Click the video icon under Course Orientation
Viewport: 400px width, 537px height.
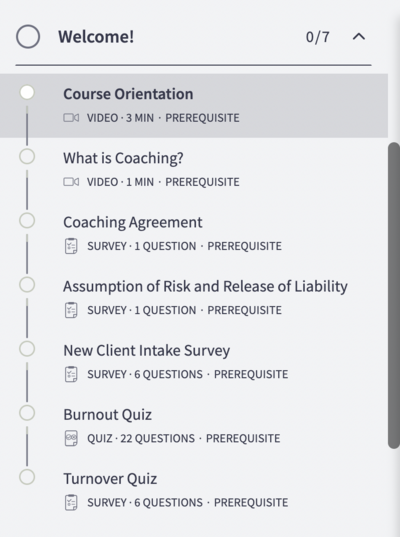pyautogui.click(x=71, y=118)
